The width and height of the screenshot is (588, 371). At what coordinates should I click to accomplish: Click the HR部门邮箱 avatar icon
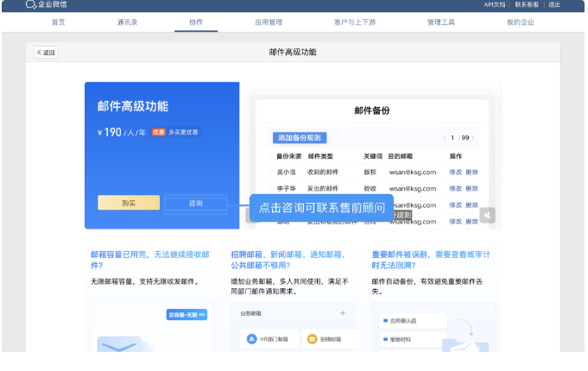[251, 339]
